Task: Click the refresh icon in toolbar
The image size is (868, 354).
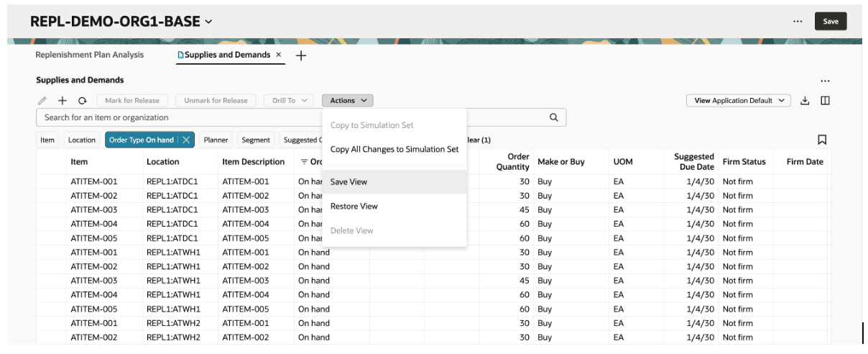Action: coord(83,101)
